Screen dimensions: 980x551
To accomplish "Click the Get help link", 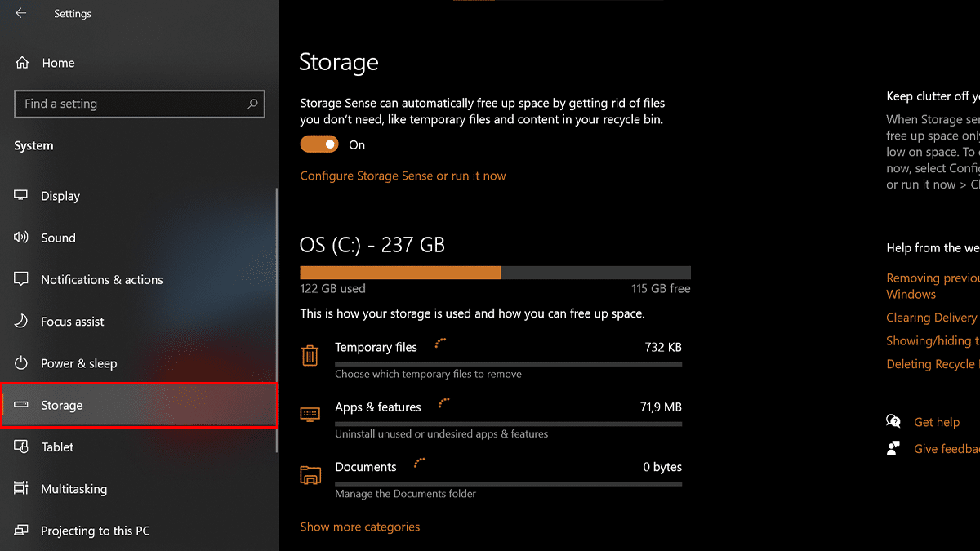I will coord(937,422).
